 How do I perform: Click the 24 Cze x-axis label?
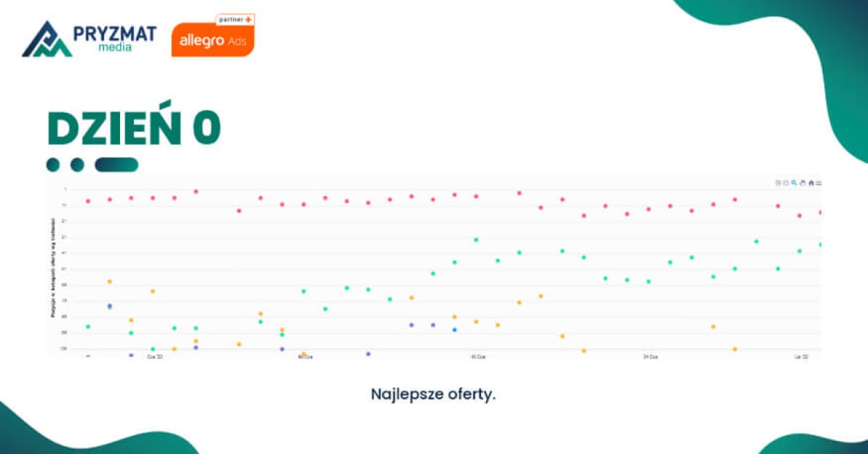coord(650,356)
